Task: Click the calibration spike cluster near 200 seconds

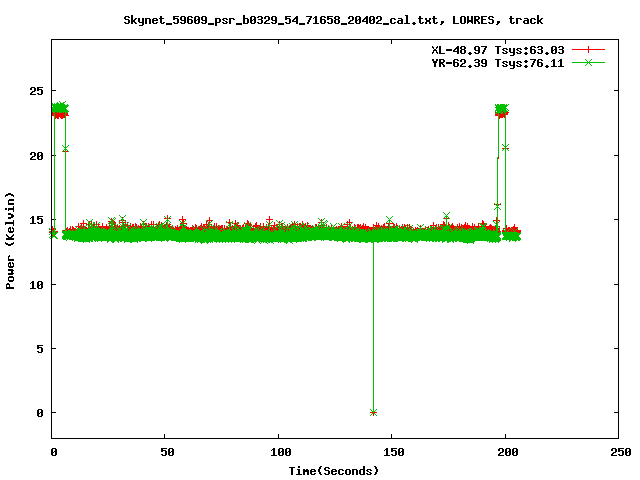Action: pyautogui.click(x=501, y=110)
